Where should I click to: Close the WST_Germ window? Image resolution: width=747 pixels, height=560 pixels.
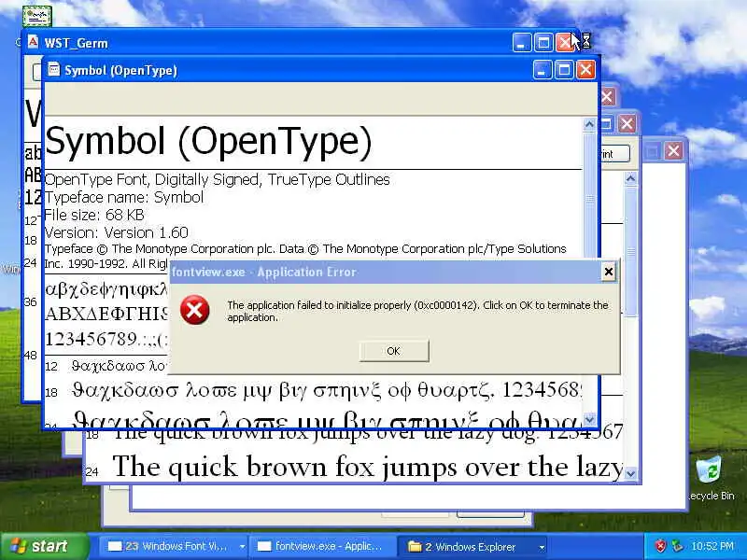click(565, 43)
